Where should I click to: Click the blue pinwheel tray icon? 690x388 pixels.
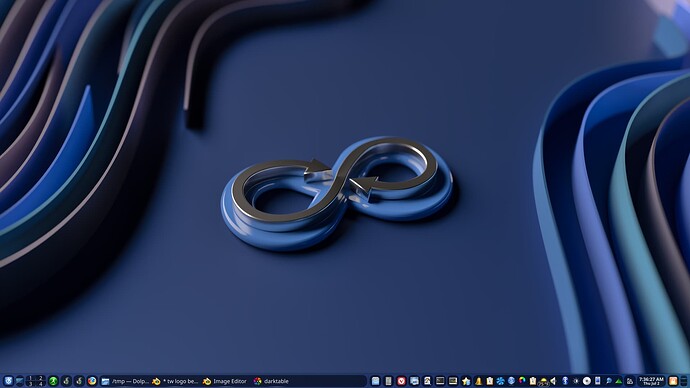(500, 381)
